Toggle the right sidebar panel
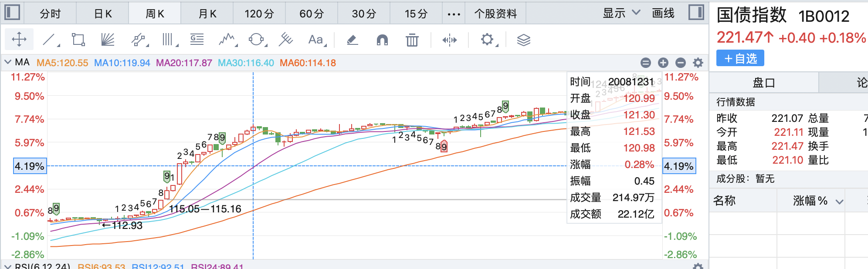This screenshot has height=269, width=868. click(x=696, y=13)
